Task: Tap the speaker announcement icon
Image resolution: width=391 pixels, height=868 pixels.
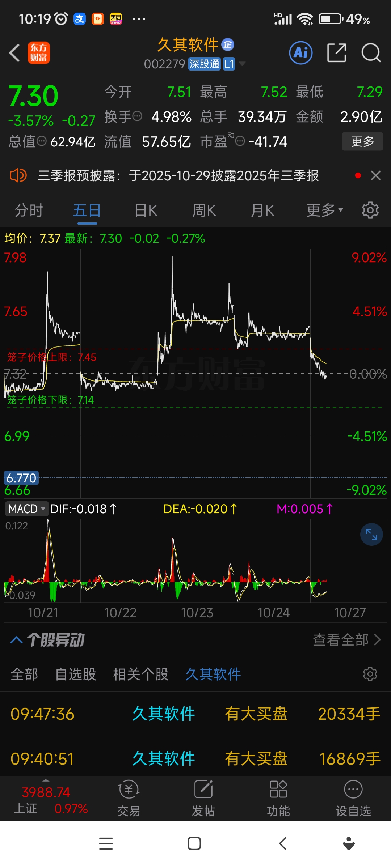Action: pos(18,176)
